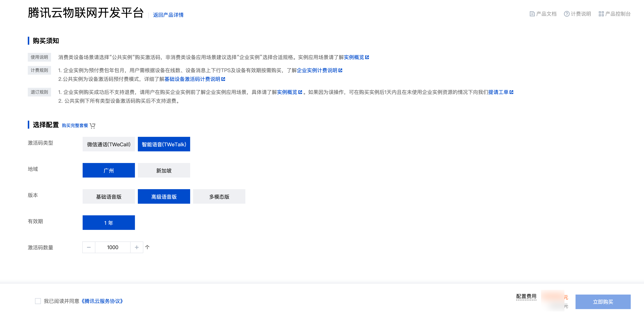Click the 配置费用 dotted-underline label
The height and width of the screenshot is (314, 644).
(x=526, y=297)
